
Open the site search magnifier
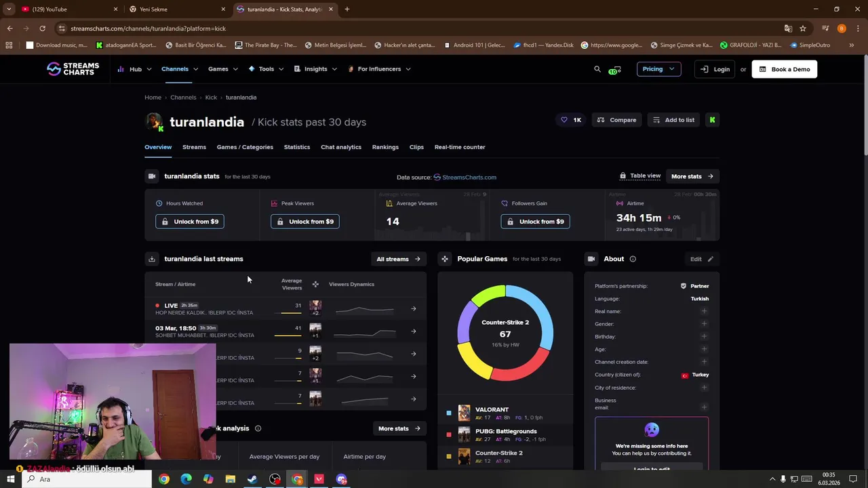597,69
